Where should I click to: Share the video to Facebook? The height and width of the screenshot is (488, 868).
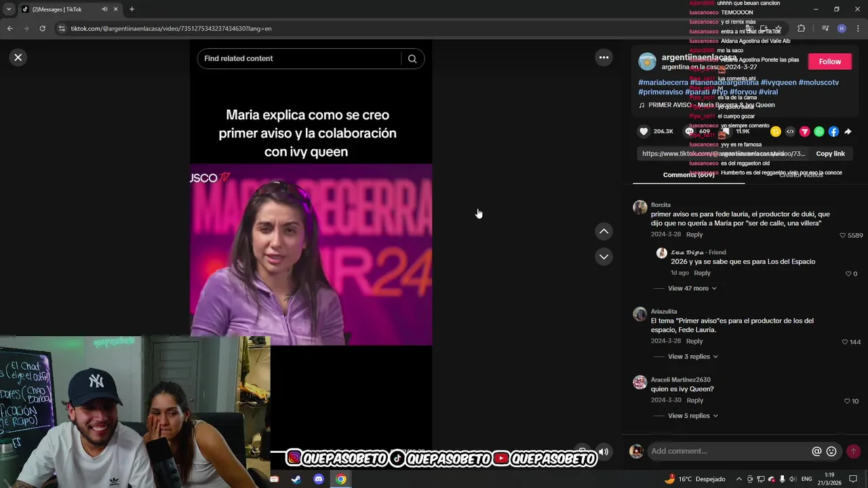pos(833,131)
